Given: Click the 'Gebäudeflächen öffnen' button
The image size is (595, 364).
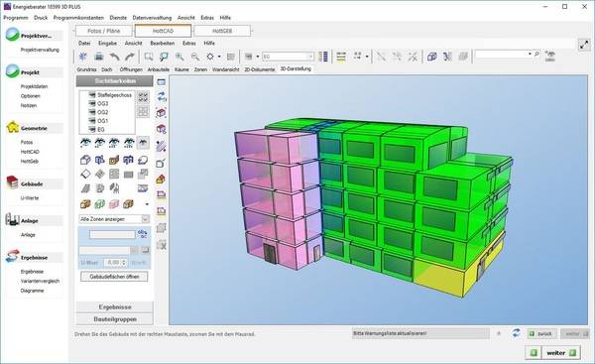Looking at the screenshot, I should pos(114,277).
